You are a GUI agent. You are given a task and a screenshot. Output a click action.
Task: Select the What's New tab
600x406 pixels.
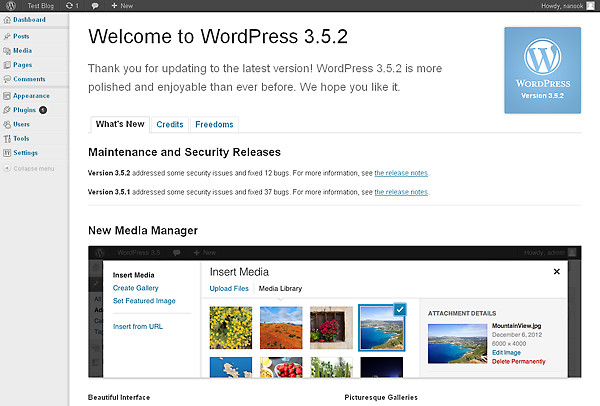point(120,124)
